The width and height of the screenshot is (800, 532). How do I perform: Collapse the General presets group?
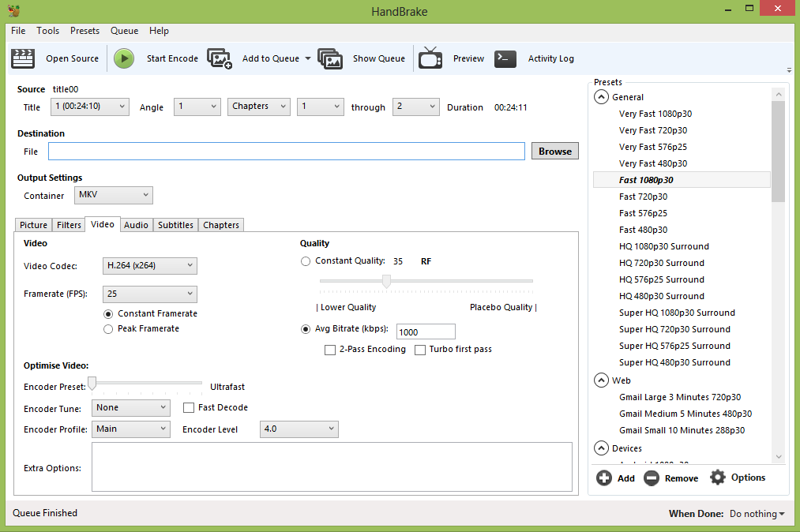(602, 97)
